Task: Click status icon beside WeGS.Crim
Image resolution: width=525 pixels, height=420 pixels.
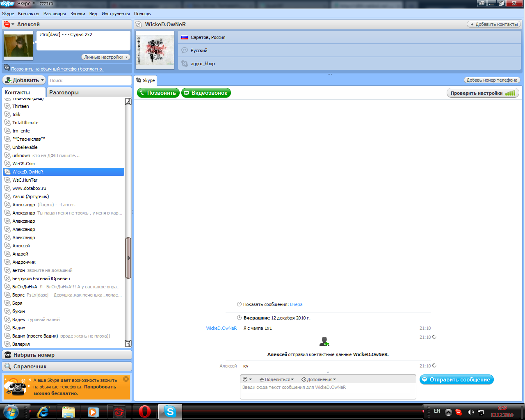Action: pyautogui.click(x=7, y=164)
